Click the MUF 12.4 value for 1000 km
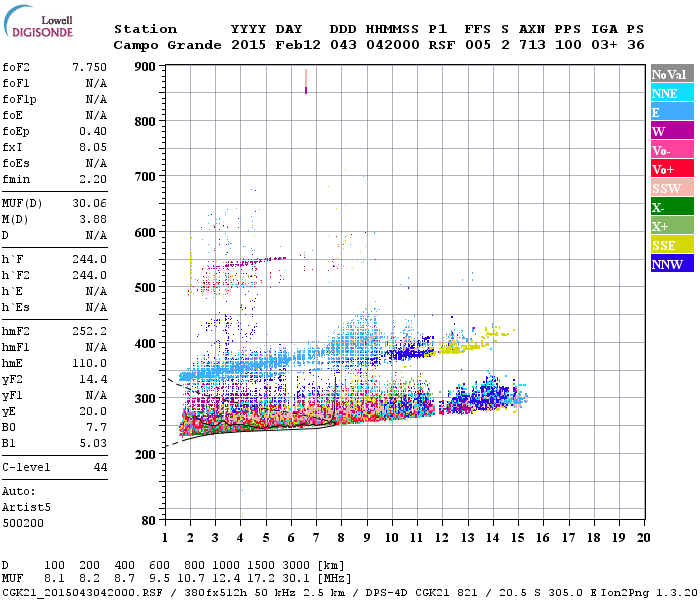This screenshot has width=700, height=600. [x=226, y=579]
